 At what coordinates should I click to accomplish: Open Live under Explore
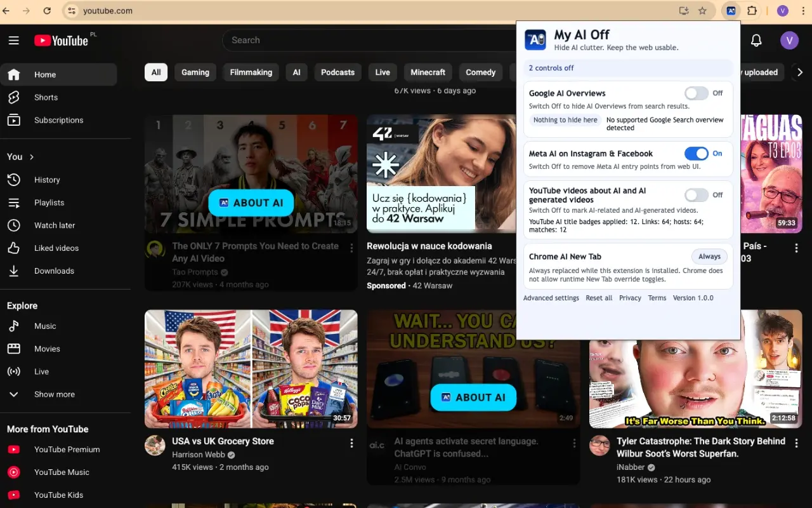[58, 371]
